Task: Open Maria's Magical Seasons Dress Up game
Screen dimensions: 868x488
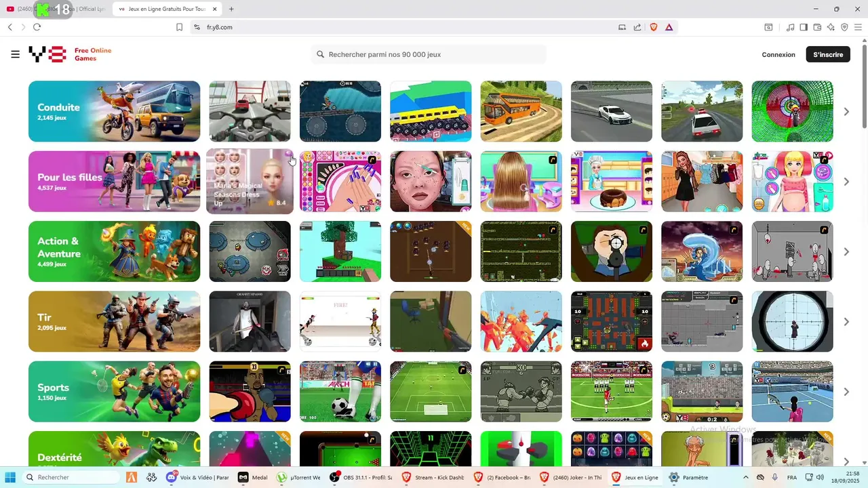Action: 250,182
